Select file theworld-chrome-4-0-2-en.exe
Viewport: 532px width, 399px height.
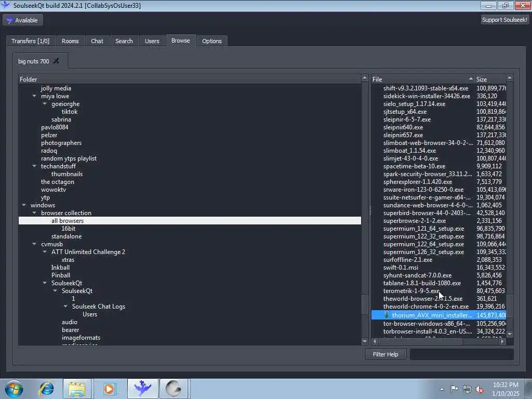tap(426, 307)
